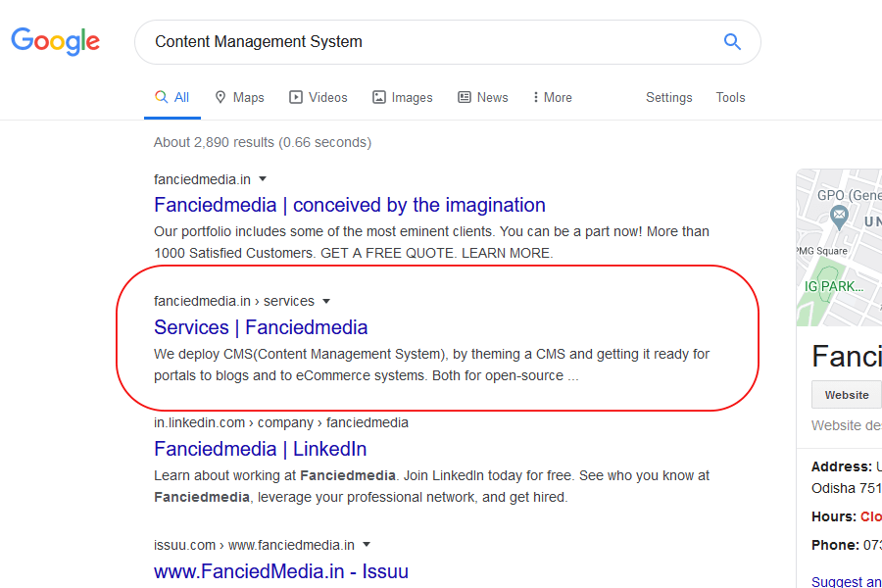Open the Services | Fanciedmedia result
The height and width of the screenshot is (588, 882).
pos(261,327)
